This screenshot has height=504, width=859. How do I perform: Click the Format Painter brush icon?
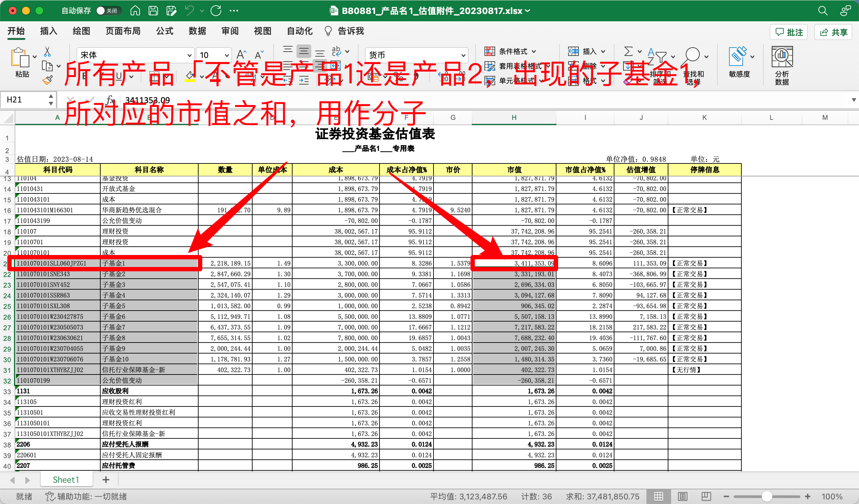click(47, 80)
